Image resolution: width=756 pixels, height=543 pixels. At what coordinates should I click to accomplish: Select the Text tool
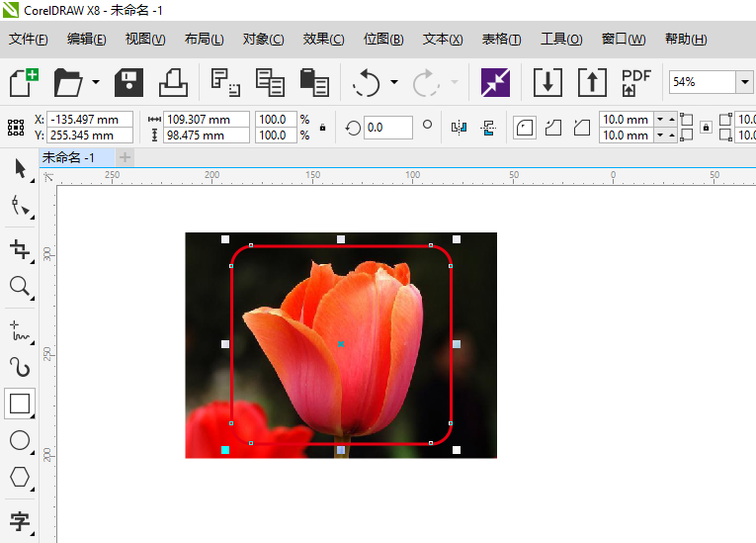click(x=19, y=521)
